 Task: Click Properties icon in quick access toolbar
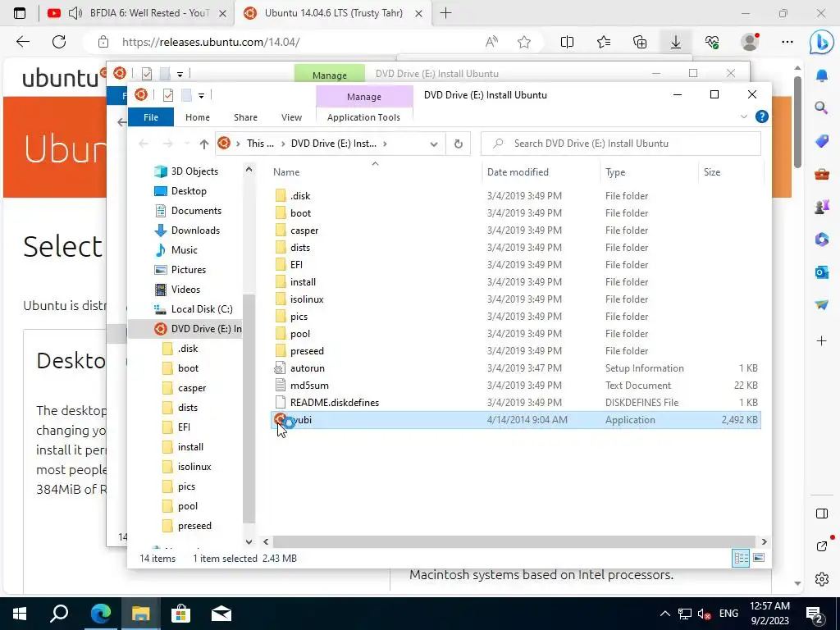click(x=168, y=95)
